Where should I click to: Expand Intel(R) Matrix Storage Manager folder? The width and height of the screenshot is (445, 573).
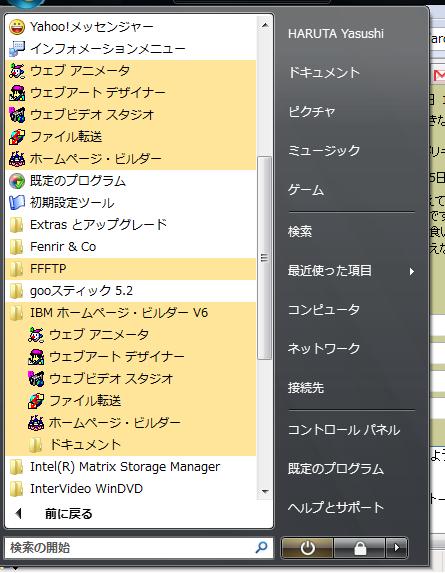click(131, 467)
